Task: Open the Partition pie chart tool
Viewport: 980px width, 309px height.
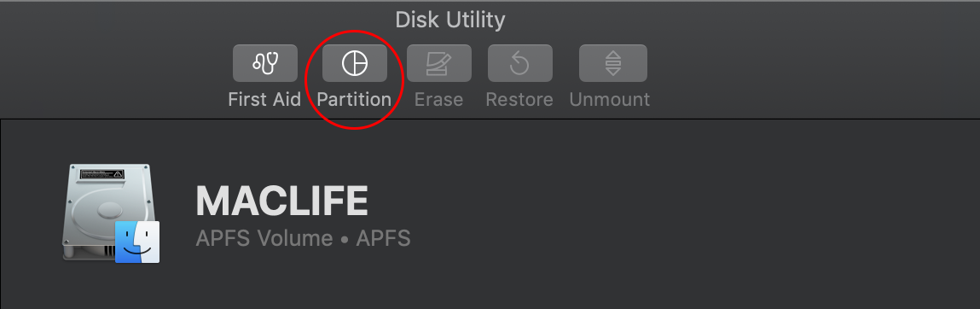Action: [354, 63]
